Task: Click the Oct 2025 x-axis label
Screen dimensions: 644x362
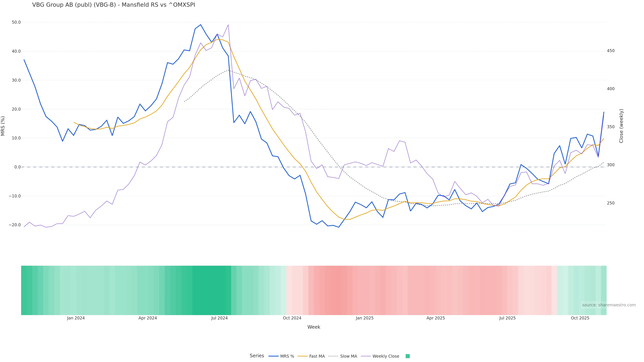Action: click(x=580, y=318)
